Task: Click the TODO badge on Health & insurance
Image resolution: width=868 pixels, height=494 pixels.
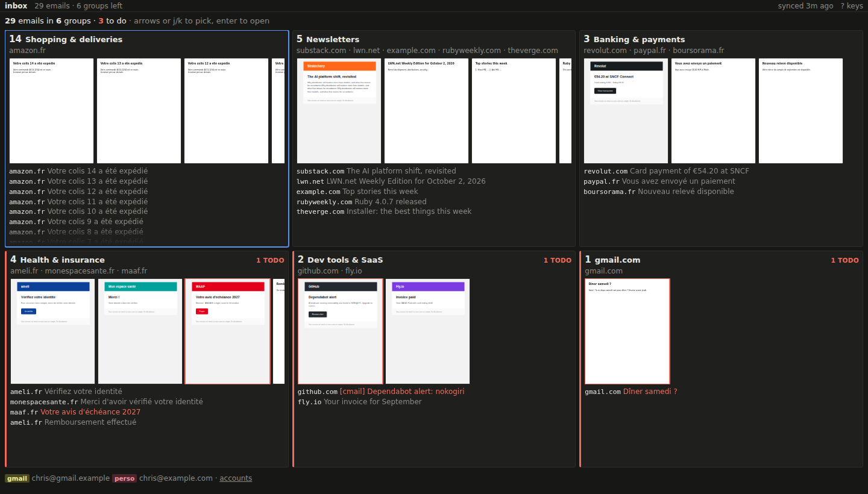Action: point(270,261)
